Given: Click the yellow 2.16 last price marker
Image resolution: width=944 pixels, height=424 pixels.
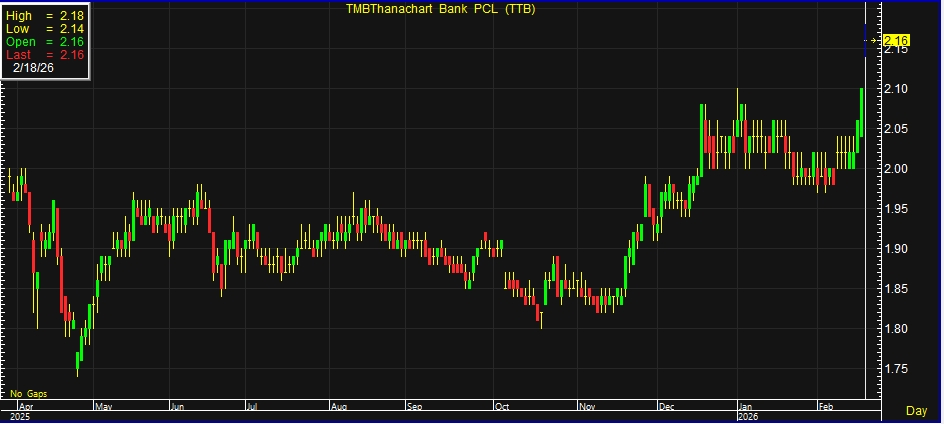Looking at the screenshot, I should click(898, 40).
